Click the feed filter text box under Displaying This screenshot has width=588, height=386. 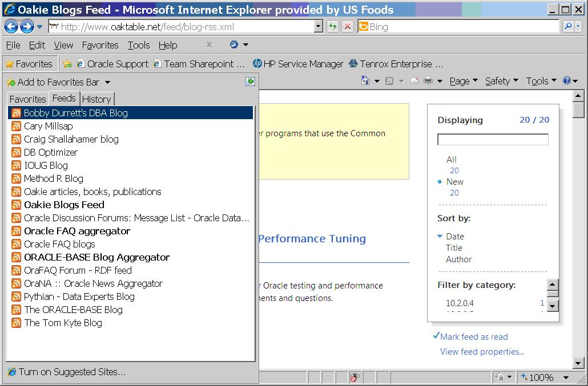point(493,140)
